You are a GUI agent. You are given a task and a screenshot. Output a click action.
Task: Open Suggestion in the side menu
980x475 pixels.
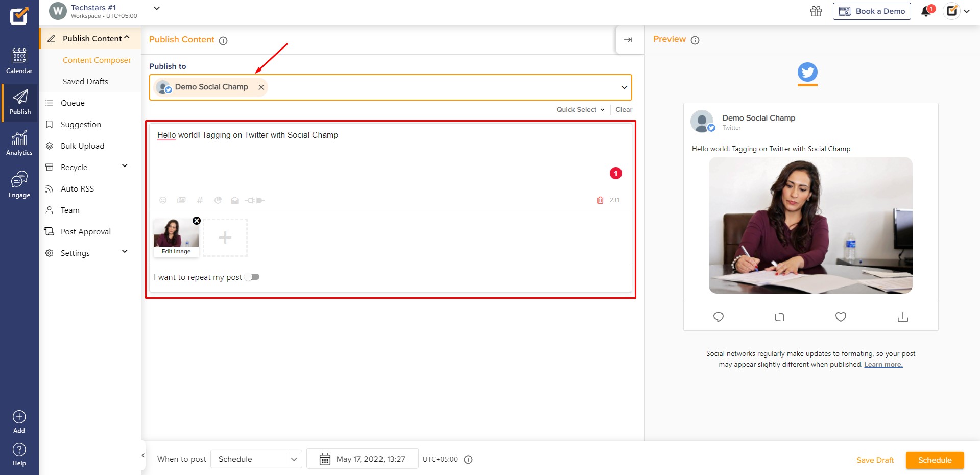[81, 125]
